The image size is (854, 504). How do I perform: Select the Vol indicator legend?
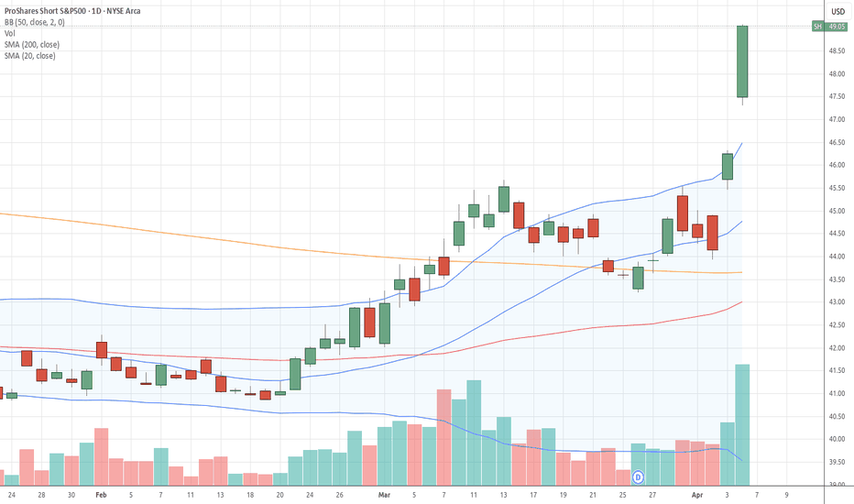coord(10,33)
